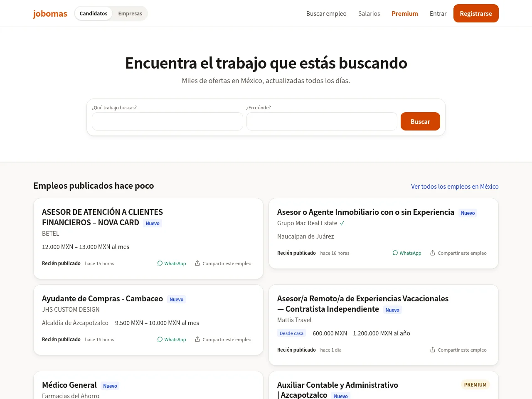Screen dimensions: 532x399
Task: Click 'Grupo Mac Real Estate' company name
Action: click(x=307, y=223)
